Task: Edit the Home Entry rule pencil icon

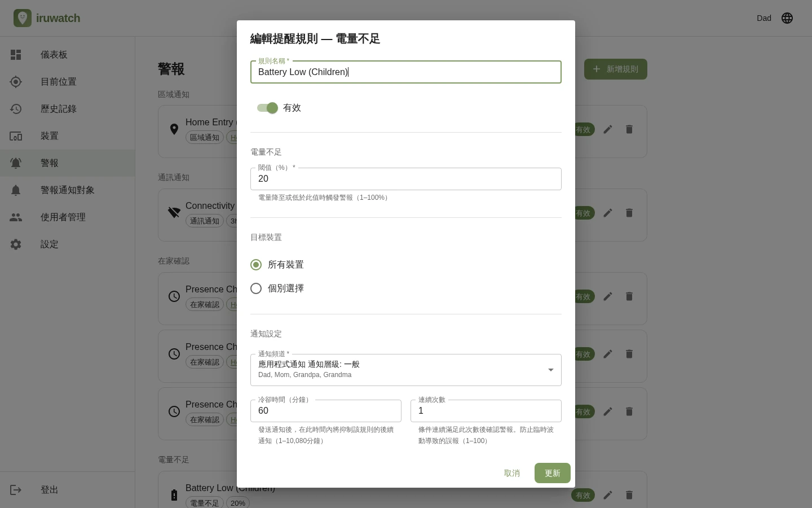Action: 608,129
